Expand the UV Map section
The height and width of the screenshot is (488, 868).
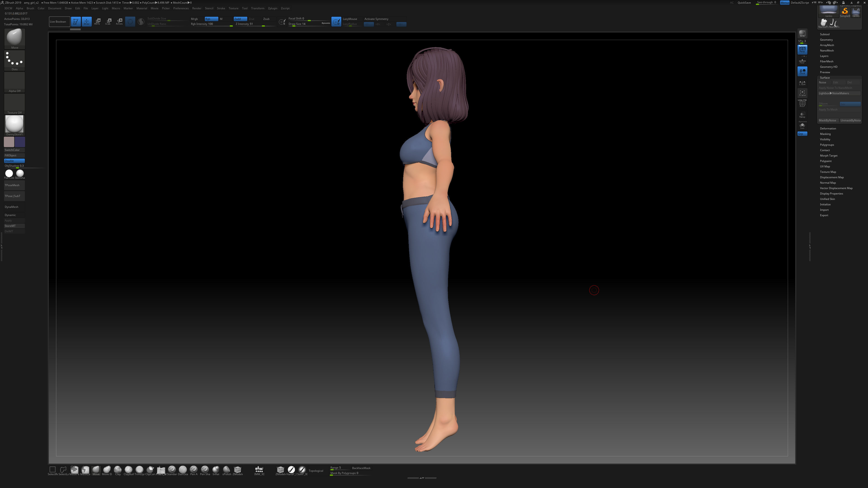point(825,166)
